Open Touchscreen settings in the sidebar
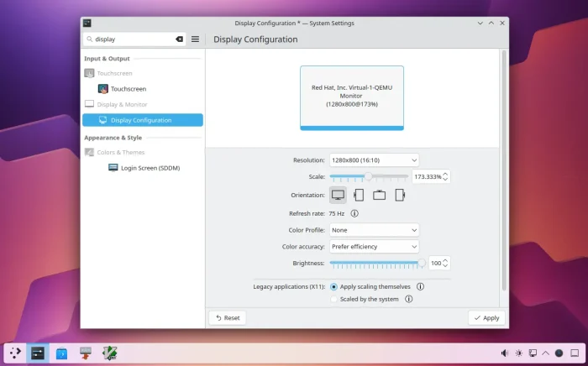The width and height of the screenshot is (588, 366). pyautogui.click(x=128, y=88)
